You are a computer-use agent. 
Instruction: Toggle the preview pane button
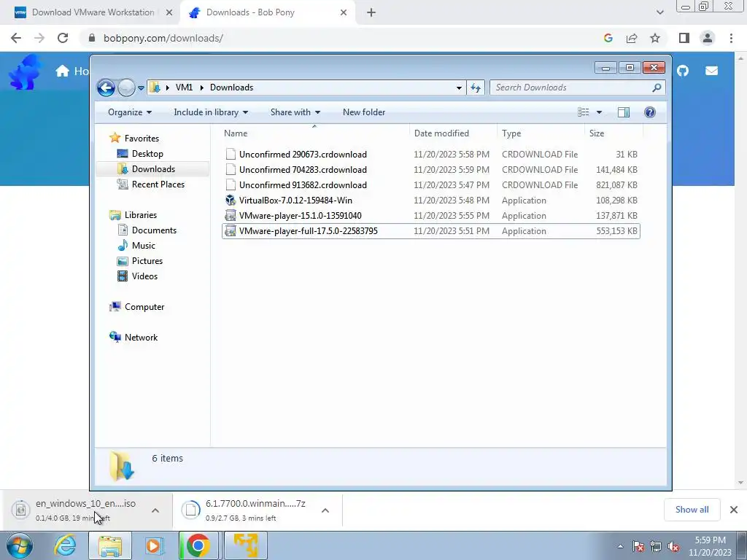624,112
